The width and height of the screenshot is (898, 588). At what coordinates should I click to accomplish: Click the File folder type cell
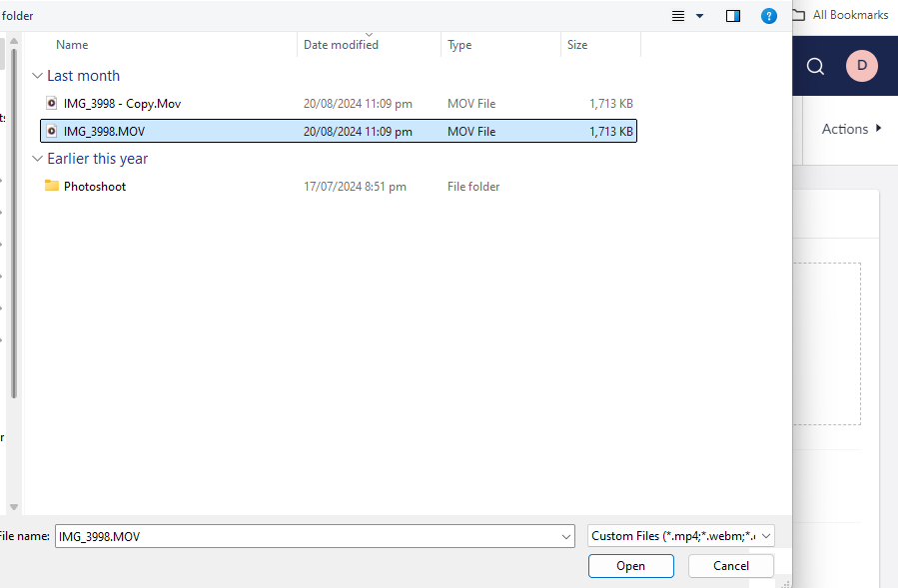[473, 187]
